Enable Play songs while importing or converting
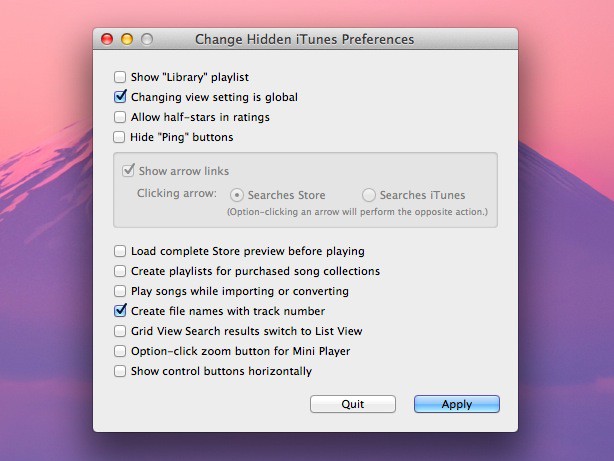Viewport: 614px width, 461px height. coord(120,291)
